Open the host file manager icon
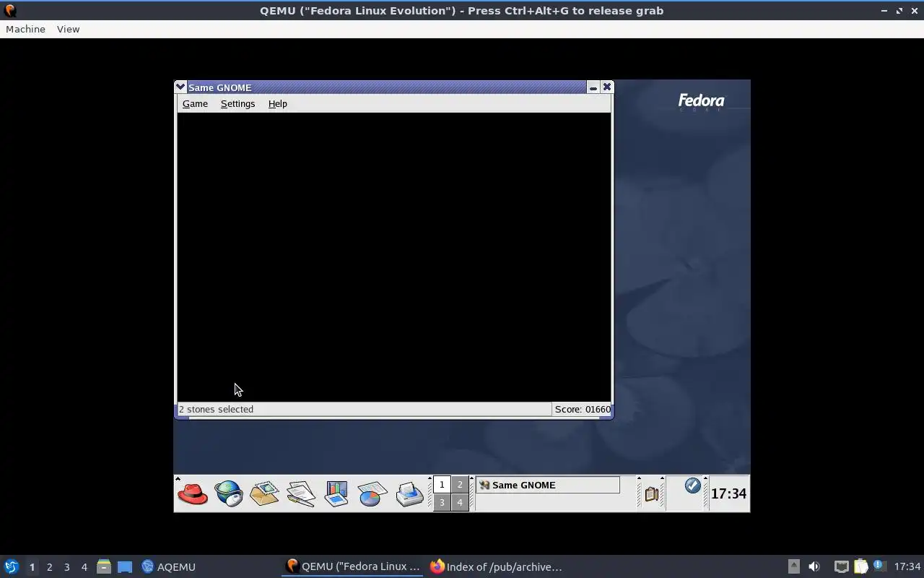 click(103, 566)
